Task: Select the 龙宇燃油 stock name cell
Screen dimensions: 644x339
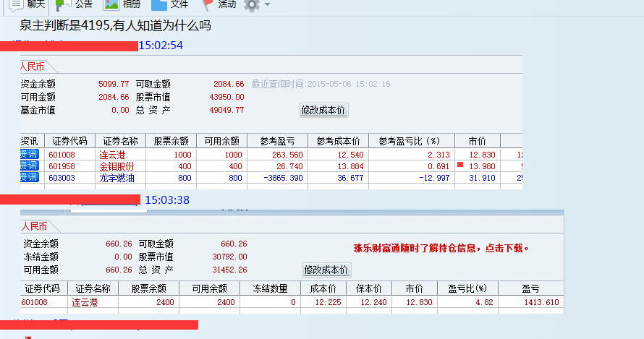Action: coord(116,178)
